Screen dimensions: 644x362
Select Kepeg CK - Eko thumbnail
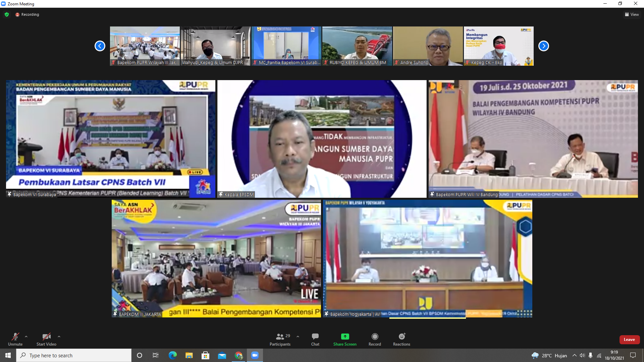[x=499, y=46]
